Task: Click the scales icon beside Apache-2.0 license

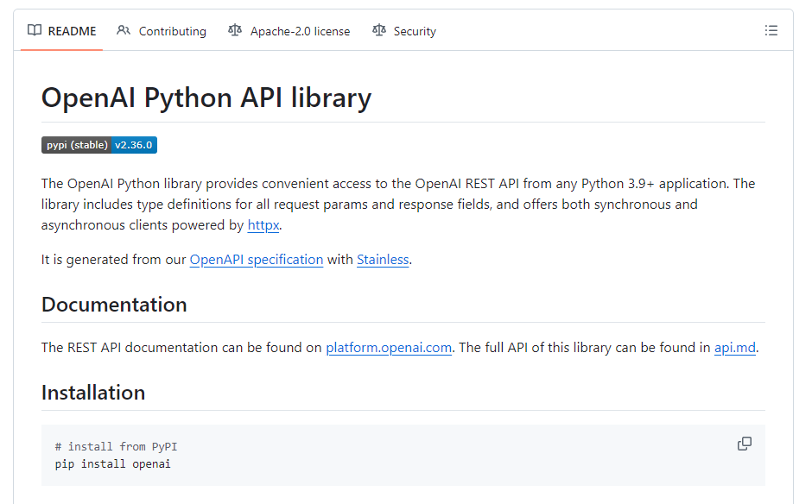Action: [235, 30]
